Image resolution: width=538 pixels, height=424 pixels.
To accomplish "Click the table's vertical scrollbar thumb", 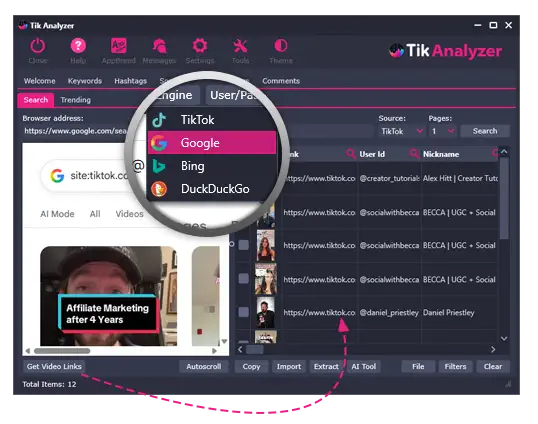I will point(504,198).
